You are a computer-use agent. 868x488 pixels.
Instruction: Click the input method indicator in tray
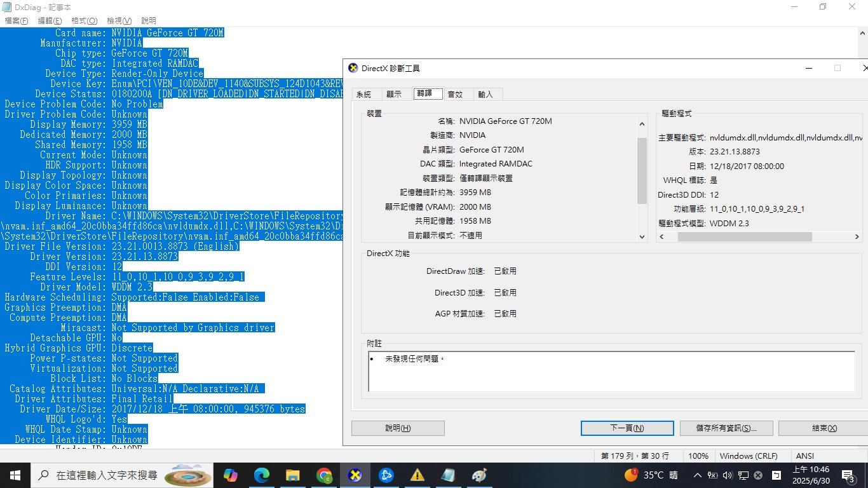(776, 475)
